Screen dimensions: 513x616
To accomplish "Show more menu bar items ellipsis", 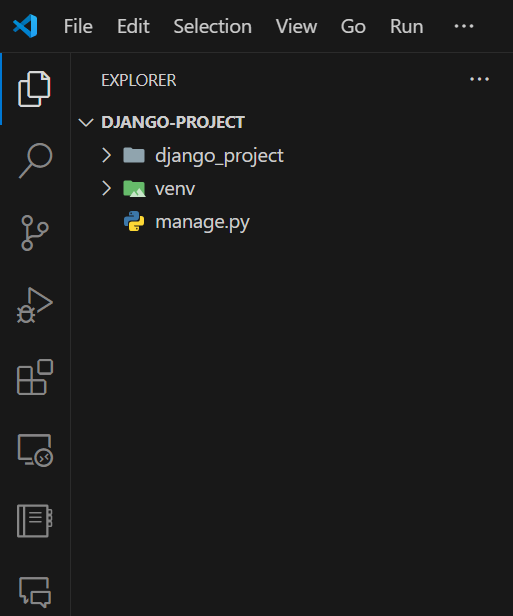I will [x=464, y=26].
